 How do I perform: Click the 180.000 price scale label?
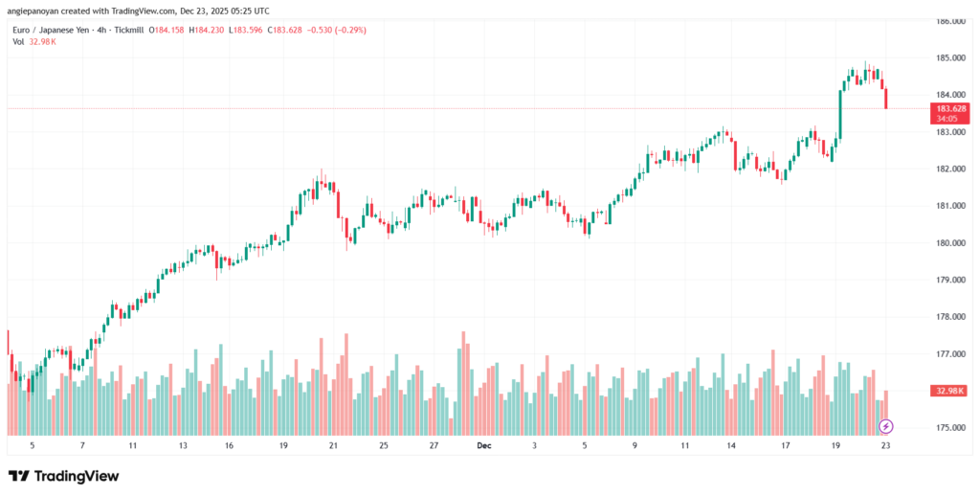[951, 243]
